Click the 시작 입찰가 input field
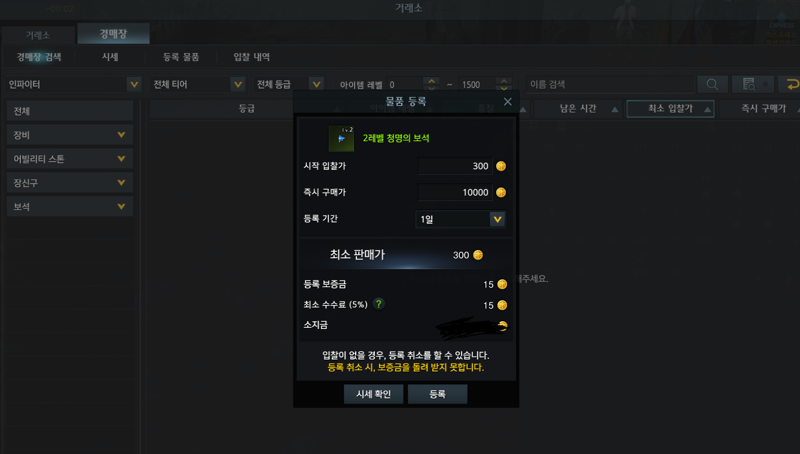 [455, 166]
